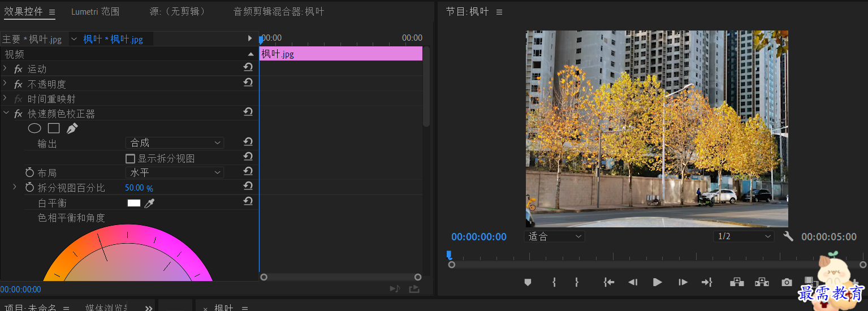Image resolution: width=868 pixels, height=311 pixels.
Task: Open the 效果控件 panel menu icon
Action: click(x=52, y=12)
